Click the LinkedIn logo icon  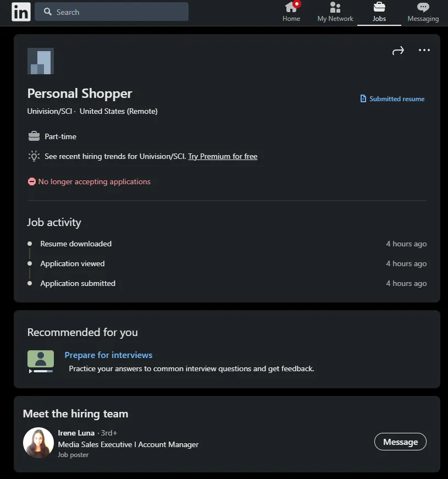21,12
